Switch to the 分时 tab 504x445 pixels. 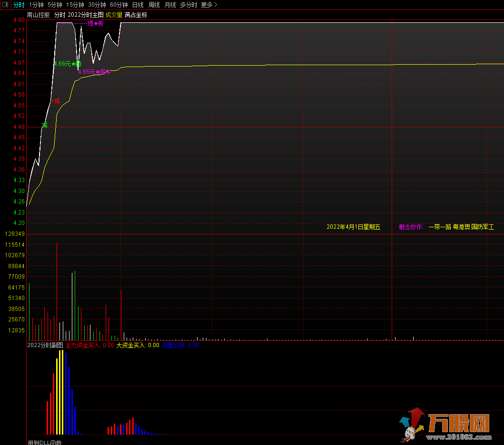19,5
